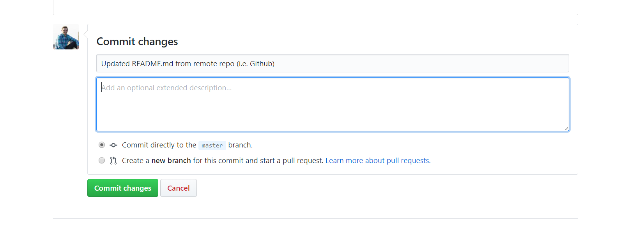Click the "Commit directly to the" label text

[x=159, y=145]
